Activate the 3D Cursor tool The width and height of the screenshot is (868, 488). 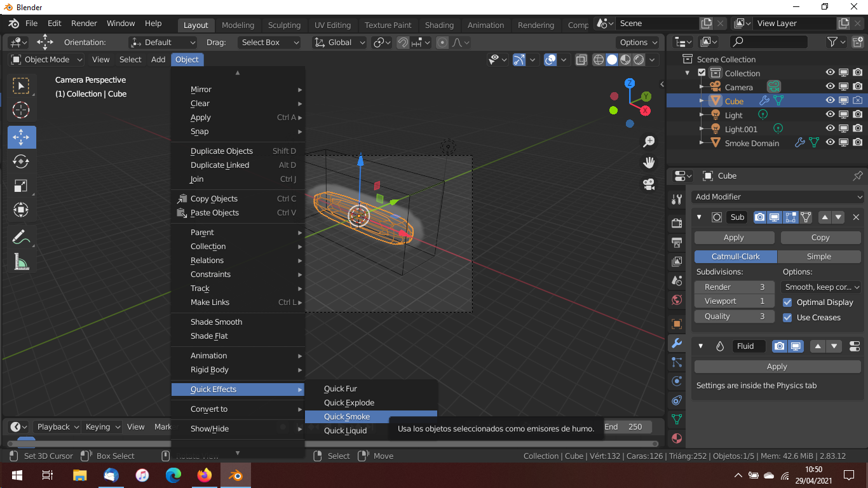[x=21, y=110]
